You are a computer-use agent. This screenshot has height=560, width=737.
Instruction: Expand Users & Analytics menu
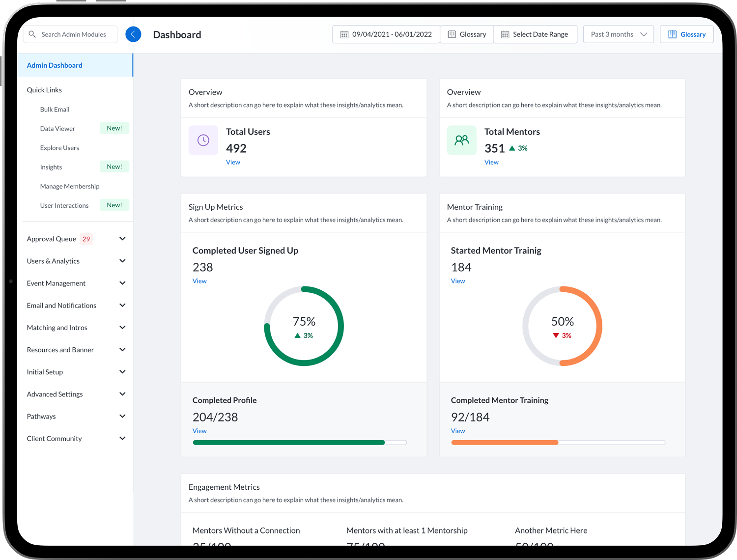122,261
